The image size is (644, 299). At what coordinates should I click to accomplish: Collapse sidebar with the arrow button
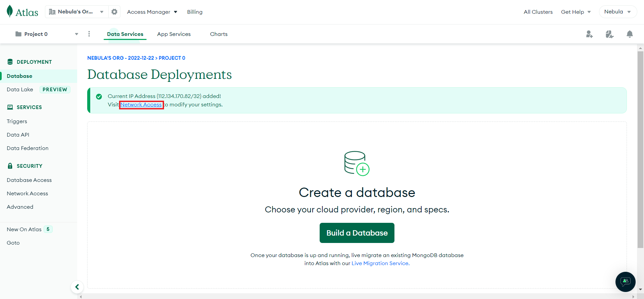pyautogui.click(x=77, y=287)
